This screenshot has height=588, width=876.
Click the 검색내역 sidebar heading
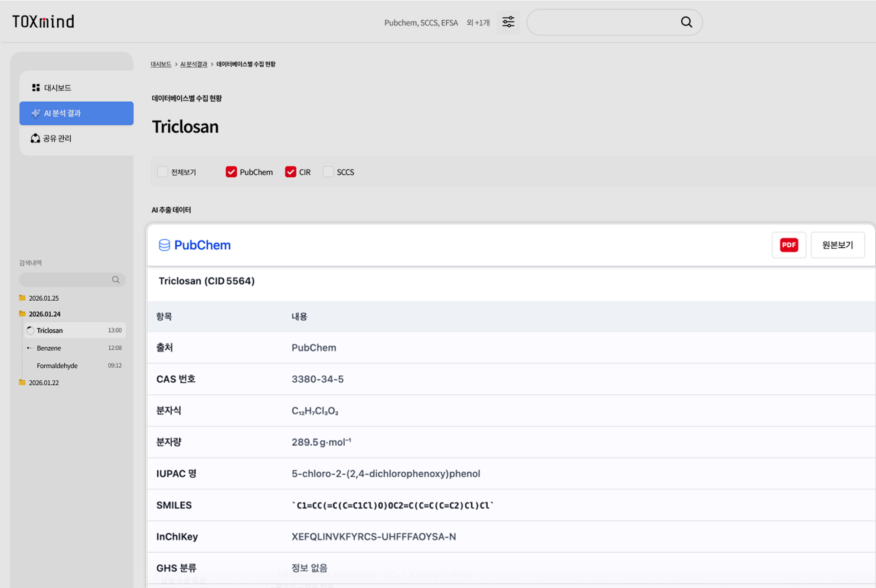pyautogui.click(x=30, y=263)
